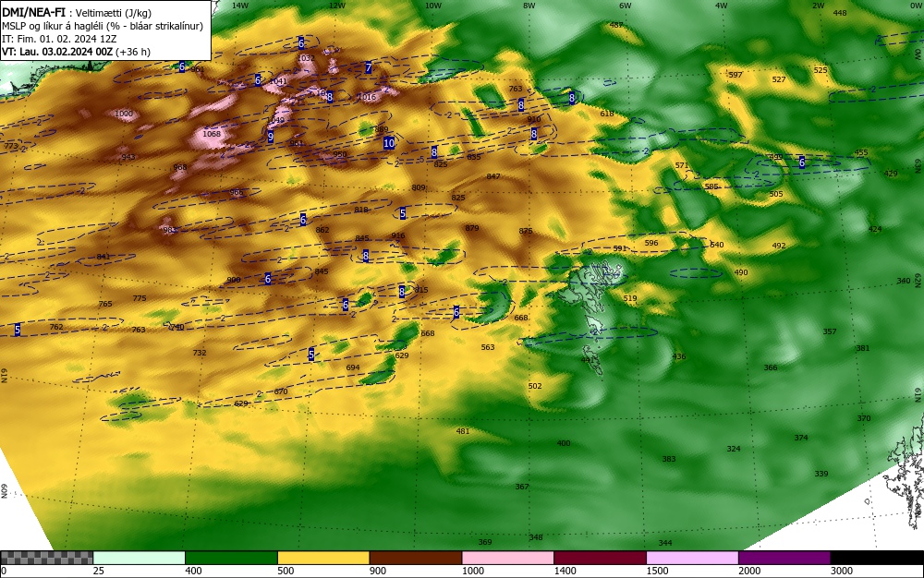Click the map value "597"
The width and height of the screenshot is (924, 578).
(x=736, y=75)
